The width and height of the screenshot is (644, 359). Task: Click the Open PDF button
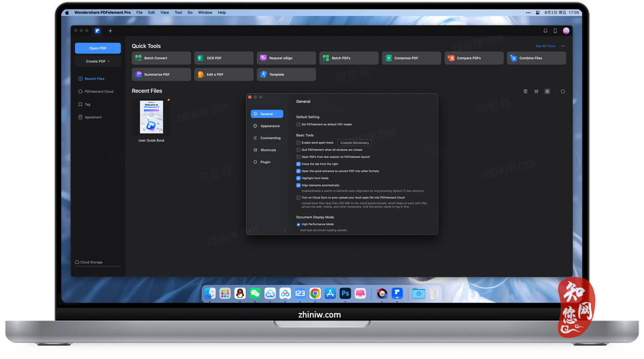[98, 48]
